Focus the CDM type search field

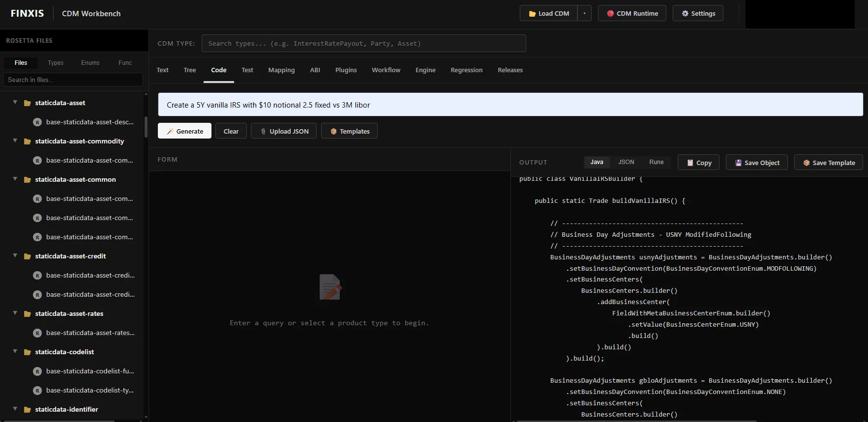pyautogui.click(x=364, y=43)
